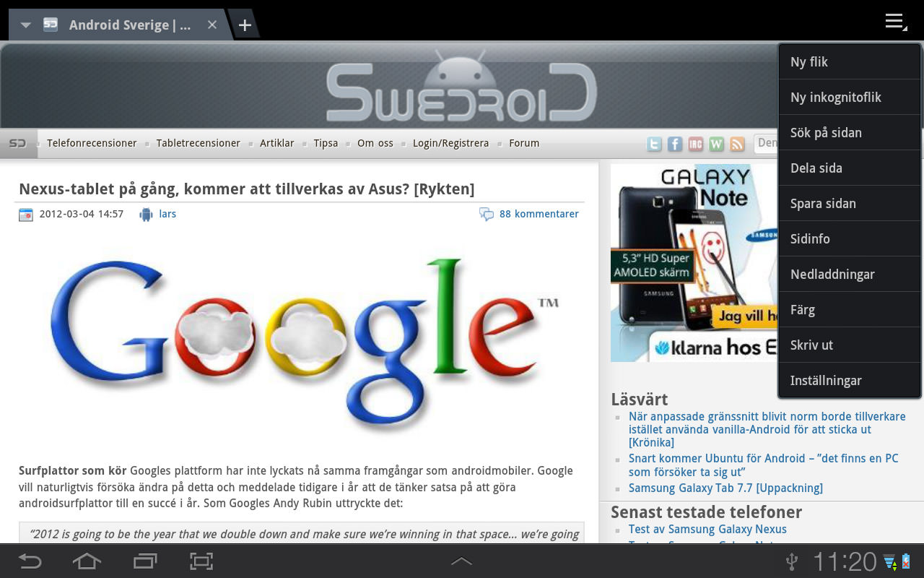This screenshot has width=924, height=578.
Task: Choose Dela sida menu entry
Action: click(x=849, y=168)
